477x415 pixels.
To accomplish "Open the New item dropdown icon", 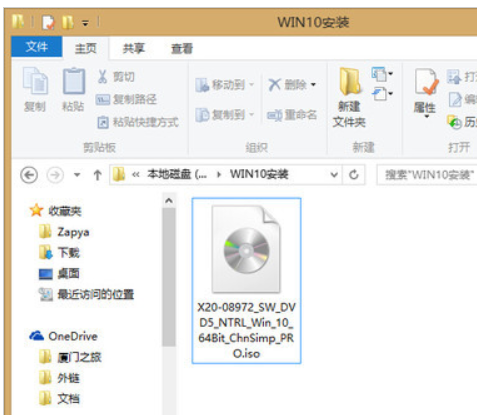I will 382,74.
